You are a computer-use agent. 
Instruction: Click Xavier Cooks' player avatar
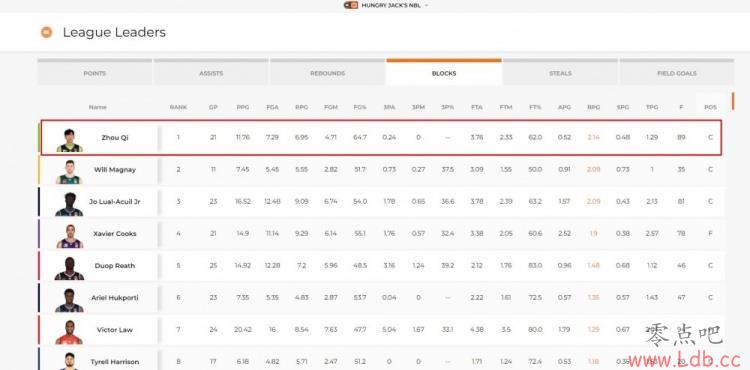coord(69,236)
